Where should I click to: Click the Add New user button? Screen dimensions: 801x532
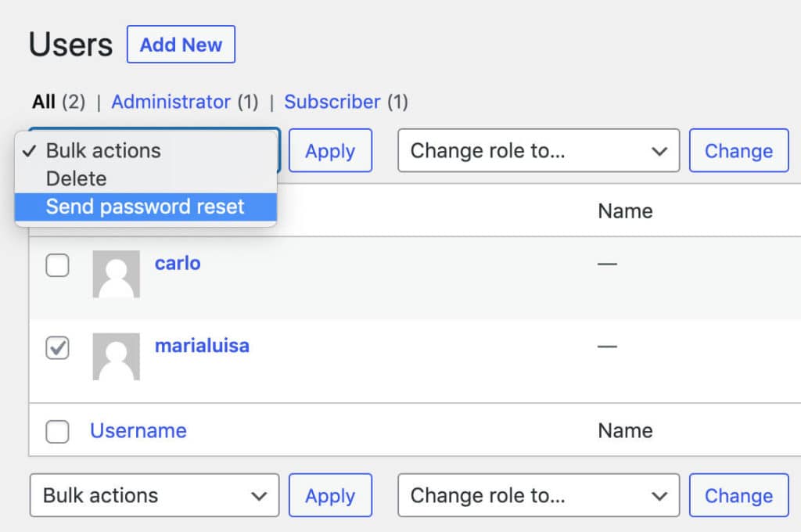click(181, 45)
